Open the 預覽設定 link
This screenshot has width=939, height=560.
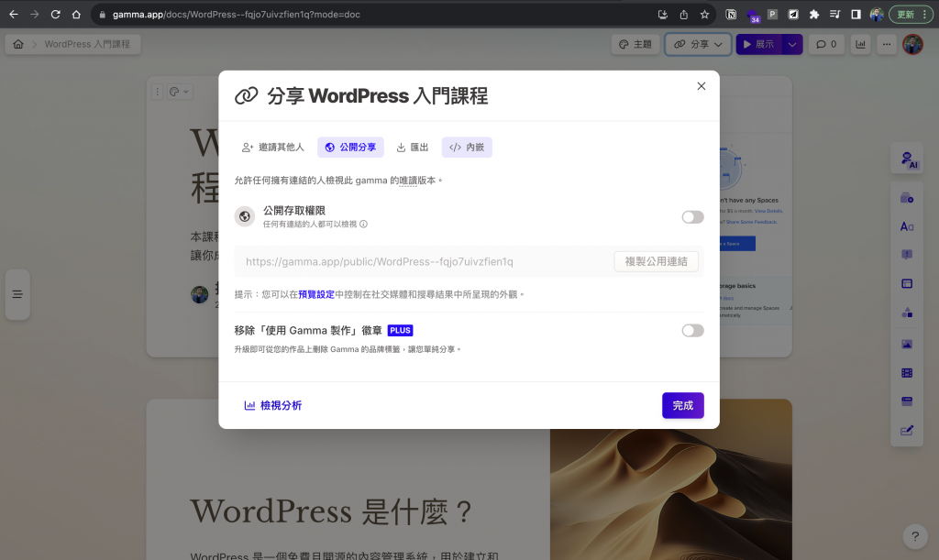tap(316, 294)
